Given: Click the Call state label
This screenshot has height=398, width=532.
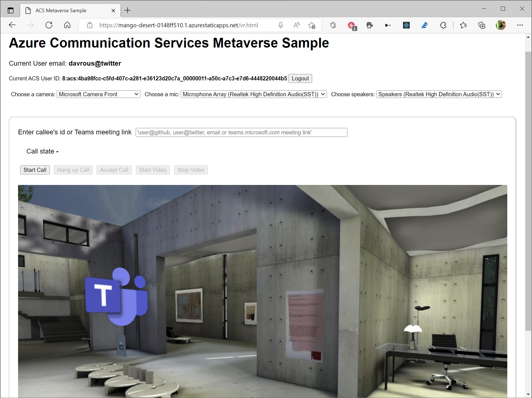Looking at the screenshot, I should 42,151.
